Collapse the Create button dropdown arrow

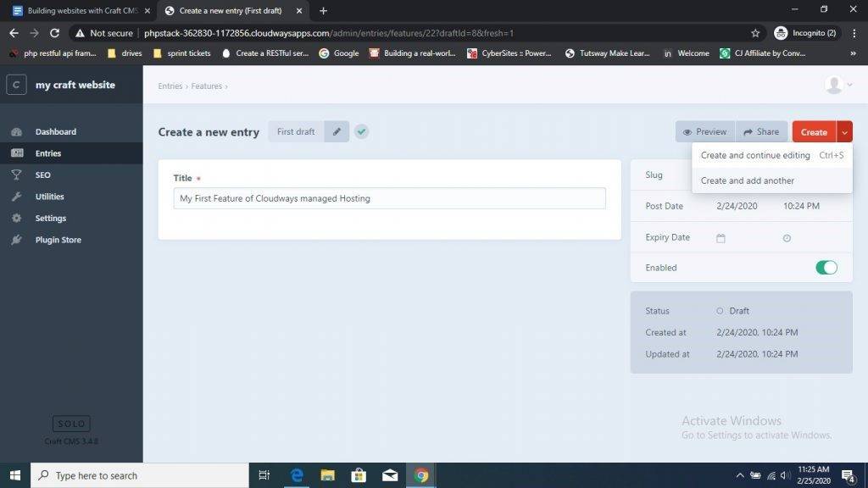click(844, 132)
